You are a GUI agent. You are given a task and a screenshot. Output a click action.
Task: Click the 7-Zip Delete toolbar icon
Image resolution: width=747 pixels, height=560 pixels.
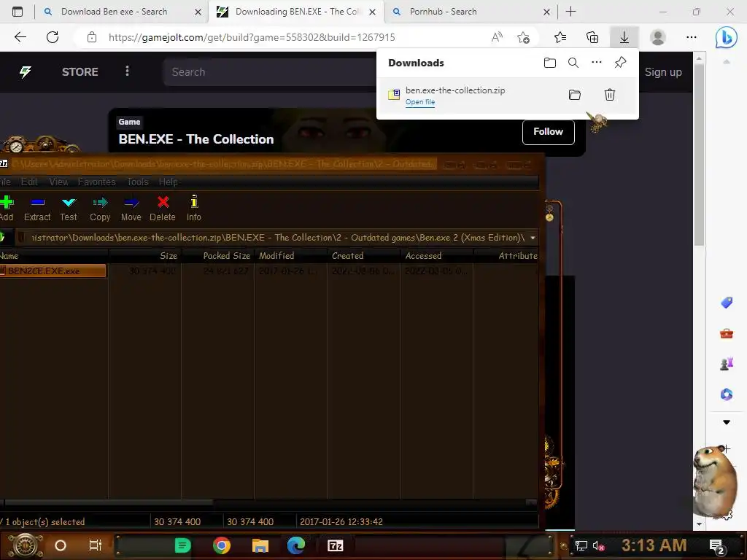point(163,203)
